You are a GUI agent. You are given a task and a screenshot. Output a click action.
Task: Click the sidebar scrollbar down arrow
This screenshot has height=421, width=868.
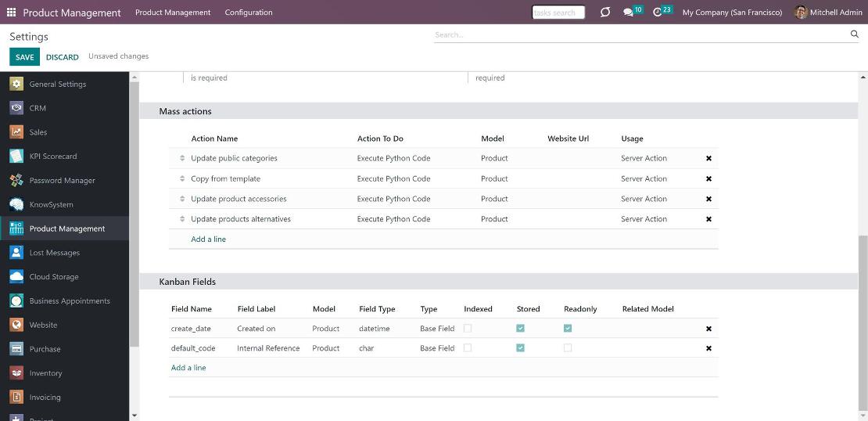134,416
